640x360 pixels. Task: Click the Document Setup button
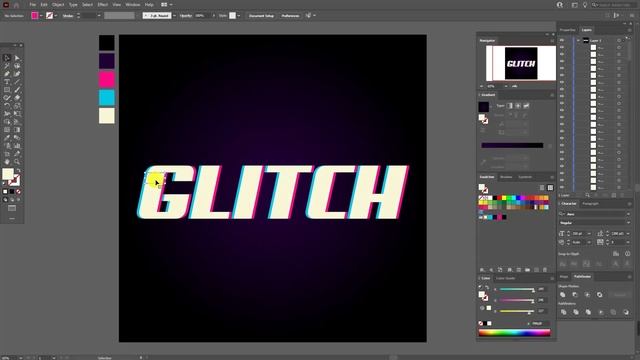[x=261, y=16]
